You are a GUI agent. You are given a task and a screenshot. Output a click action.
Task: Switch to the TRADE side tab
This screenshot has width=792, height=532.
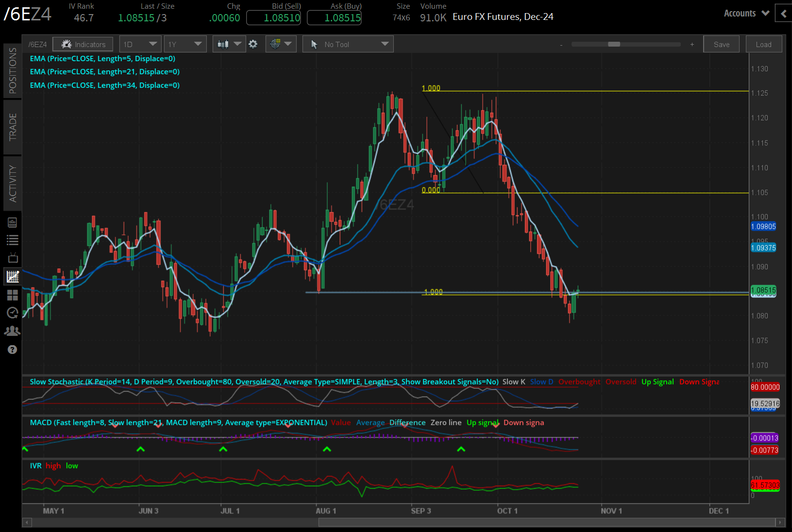click(13, 127)
